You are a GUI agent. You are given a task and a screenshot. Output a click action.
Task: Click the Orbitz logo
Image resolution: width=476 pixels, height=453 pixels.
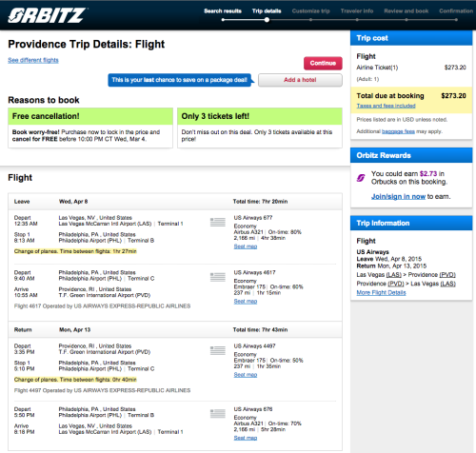click(47, 15)
